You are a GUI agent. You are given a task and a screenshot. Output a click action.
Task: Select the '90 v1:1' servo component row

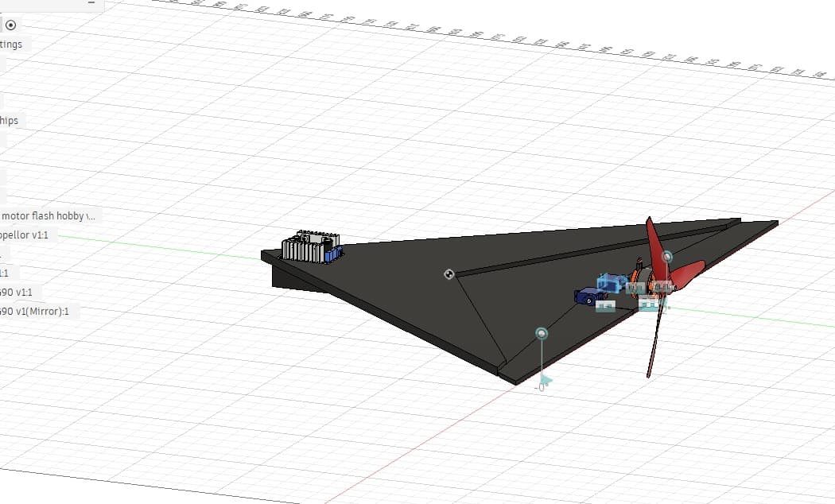point(17,293)
